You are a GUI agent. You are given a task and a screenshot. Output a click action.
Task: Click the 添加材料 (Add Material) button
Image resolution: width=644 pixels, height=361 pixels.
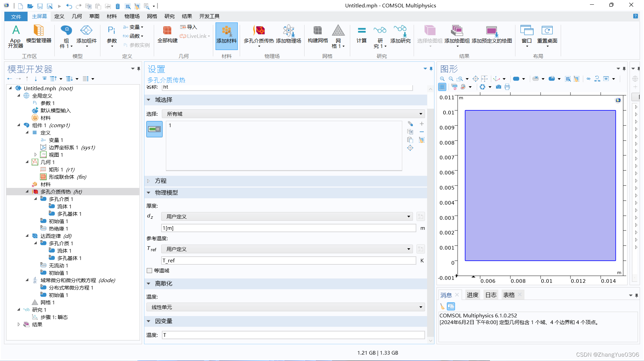click(227, 36)
